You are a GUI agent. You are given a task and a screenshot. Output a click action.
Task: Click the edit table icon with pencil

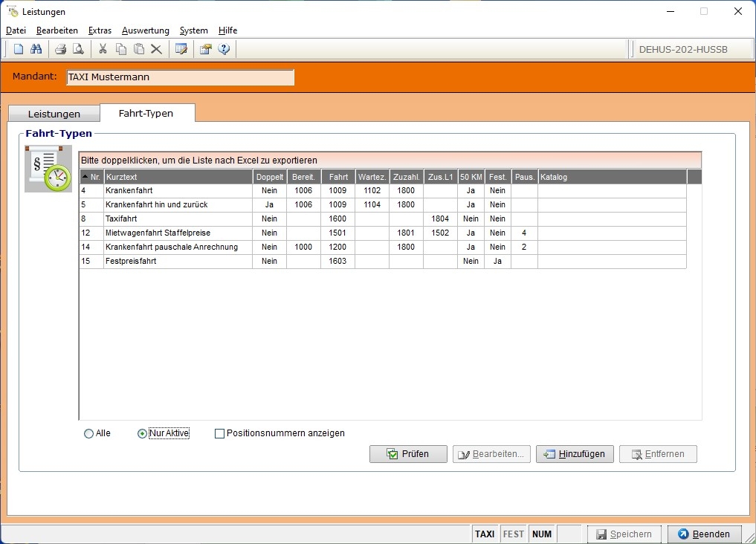[181, 49]
